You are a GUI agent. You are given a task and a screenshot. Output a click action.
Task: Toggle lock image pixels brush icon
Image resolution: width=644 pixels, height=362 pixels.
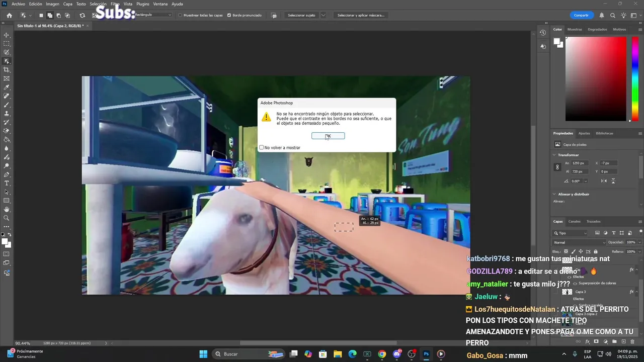[x=573, y=251]
